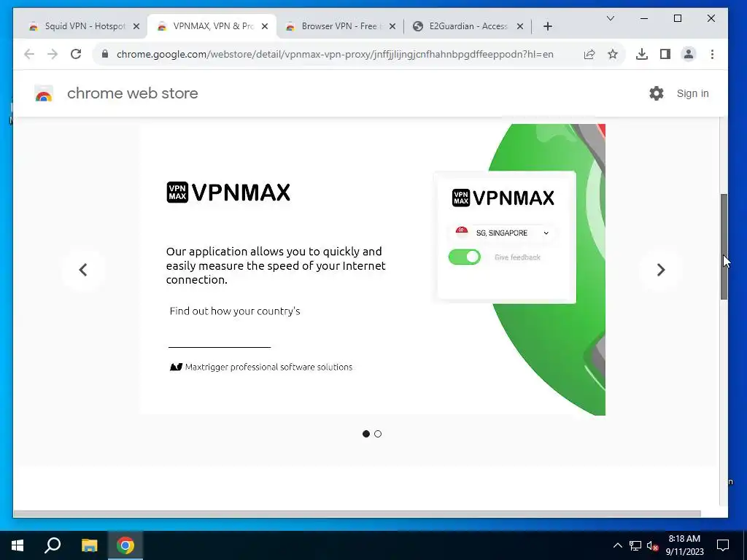Click the horizontal scrollbar at bottom
The width and height of the screenshot is (747, 560).
(x=357, y=514)
